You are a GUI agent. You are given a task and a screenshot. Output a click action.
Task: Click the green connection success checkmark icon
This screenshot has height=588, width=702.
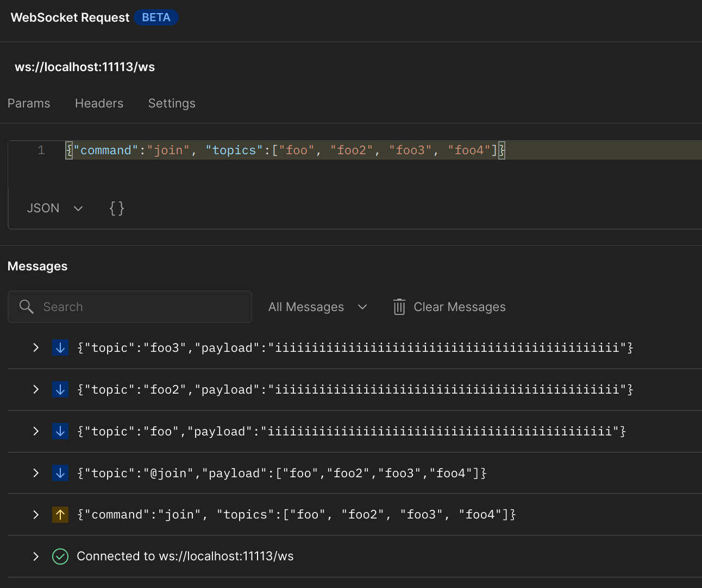point(60,556)
